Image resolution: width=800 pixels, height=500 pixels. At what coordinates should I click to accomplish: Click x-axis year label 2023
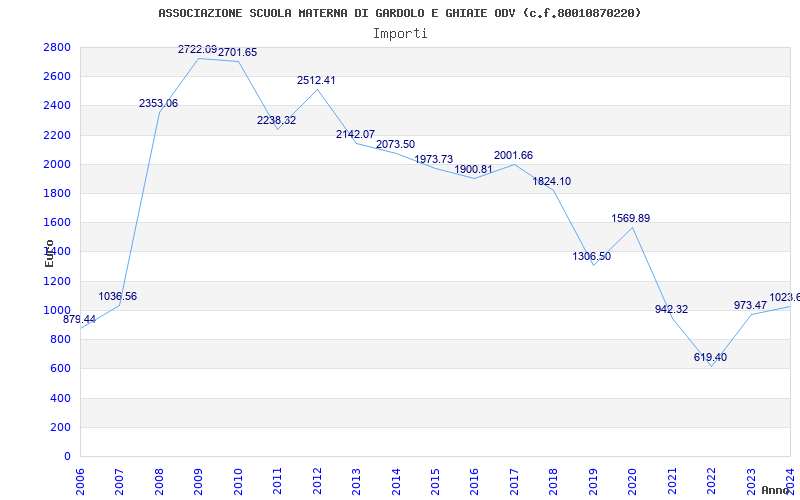point(751,482)
